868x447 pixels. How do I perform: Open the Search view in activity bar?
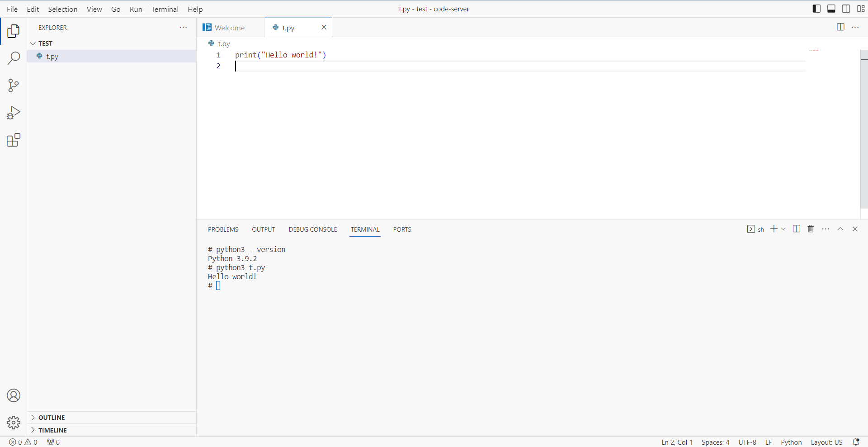click(x=14, y=58)
